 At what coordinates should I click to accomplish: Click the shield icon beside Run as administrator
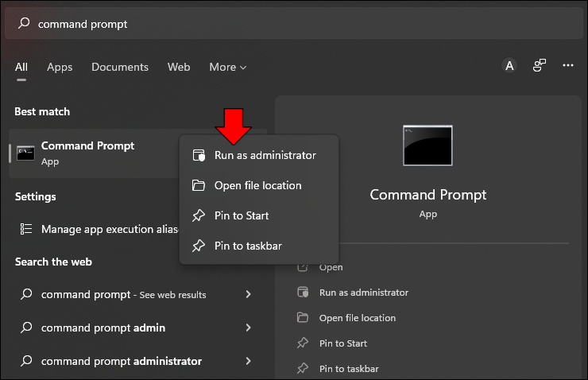[199, 155]
